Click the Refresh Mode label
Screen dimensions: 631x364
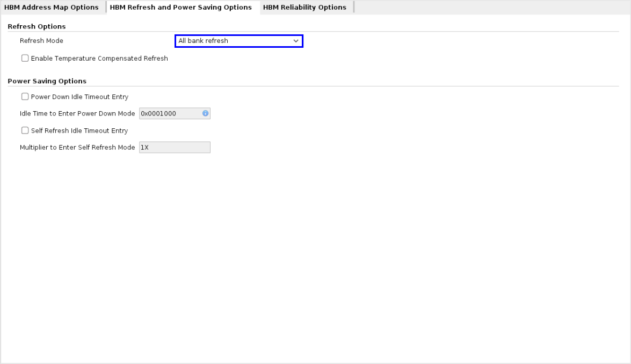coord(41,41)
